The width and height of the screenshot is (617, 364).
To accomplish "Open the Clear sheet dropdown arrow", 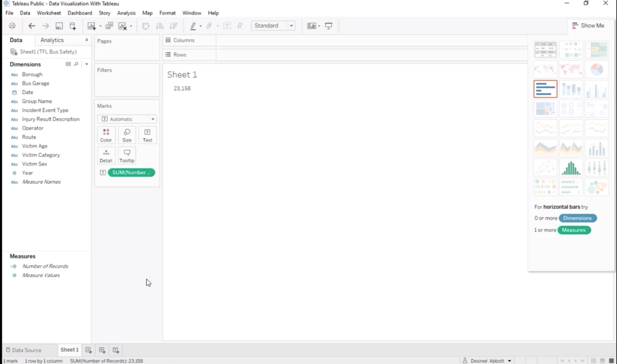I will point(131,26).
